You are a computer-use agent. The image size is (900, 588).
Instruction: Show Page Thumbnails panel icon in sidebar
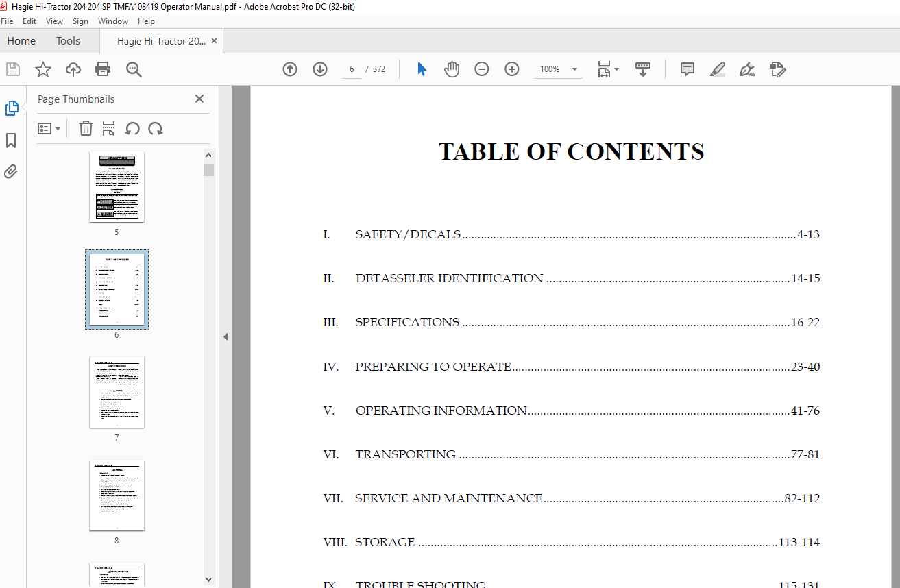click(12, 108)
